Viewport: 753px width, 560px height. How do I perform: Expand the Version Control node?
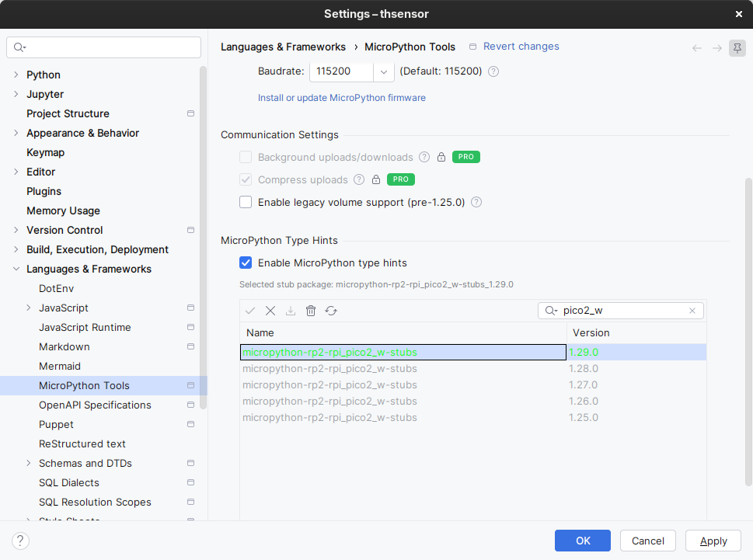tap(16, 231)
